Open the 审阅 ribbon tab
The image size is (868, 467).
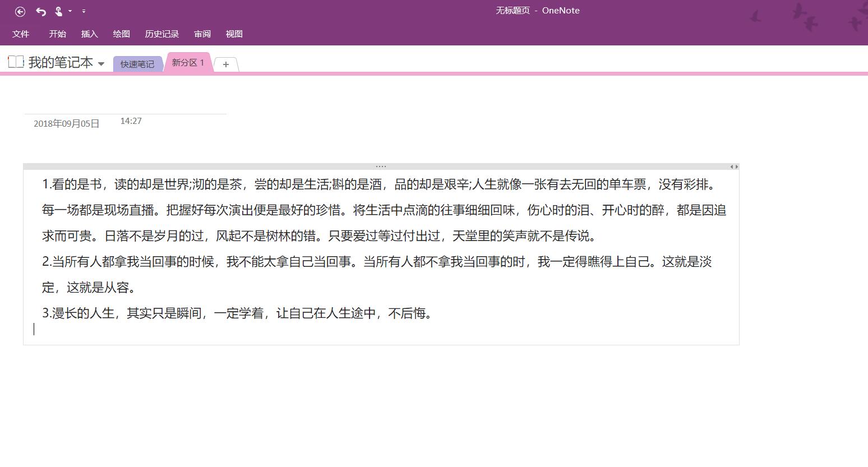202,34
